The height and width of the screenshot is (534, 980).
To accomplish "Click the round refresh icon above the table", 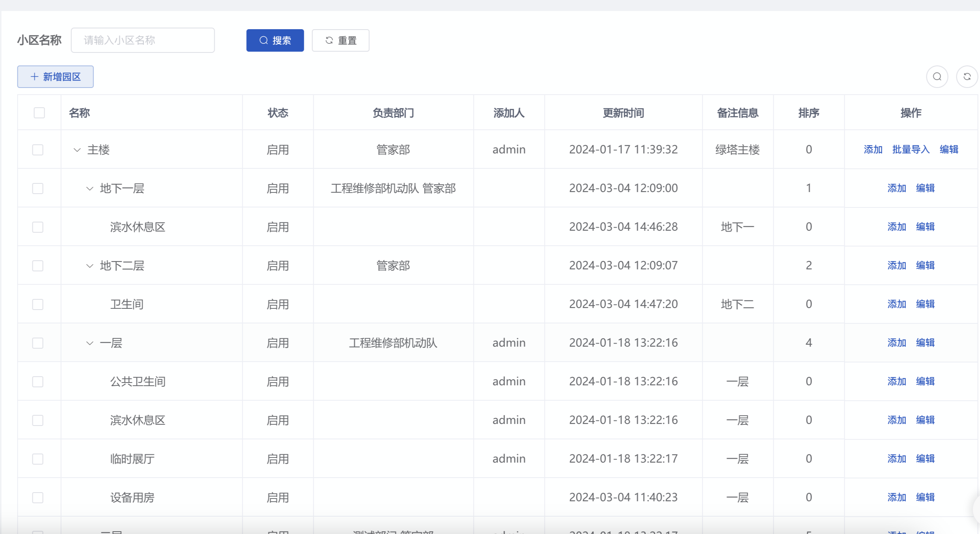I will 967,77.
